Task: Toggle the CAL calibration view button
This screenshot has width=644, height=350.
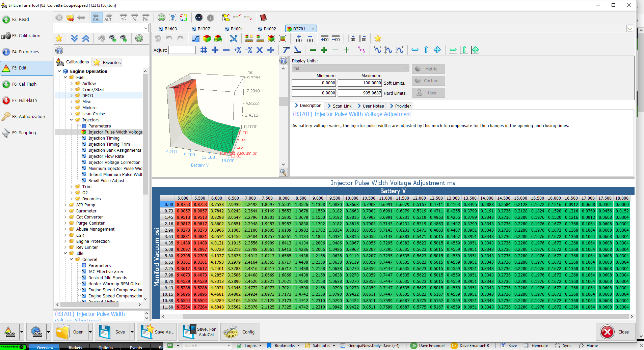Action: (97, 18)
